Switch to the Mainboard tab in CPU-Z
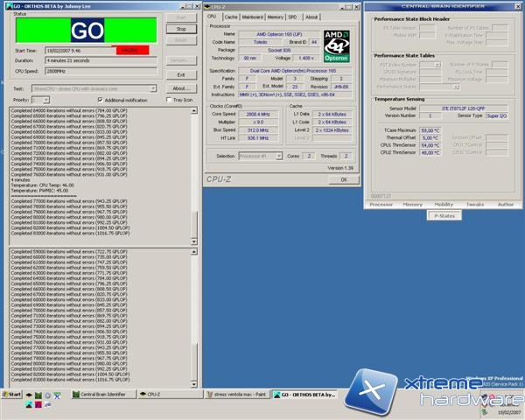 tap(253, 17)
